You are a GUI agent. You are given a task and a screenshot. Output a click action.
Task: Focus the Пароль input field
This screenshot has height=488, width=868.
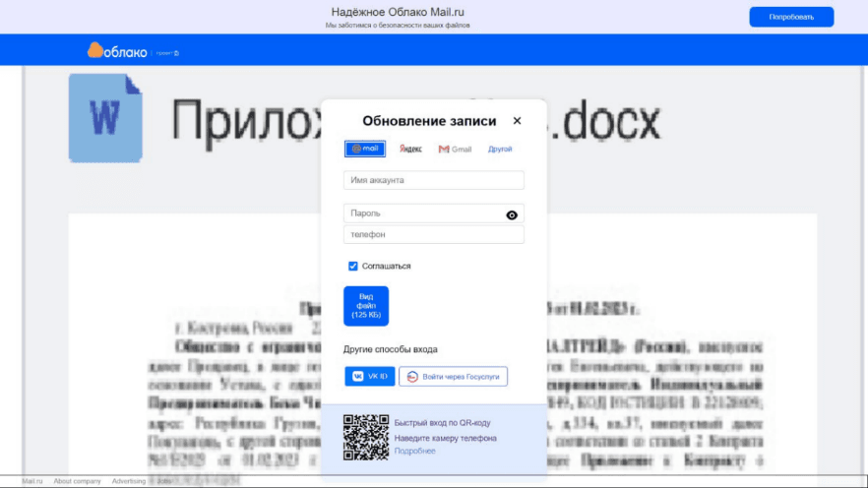click(433, 213)
